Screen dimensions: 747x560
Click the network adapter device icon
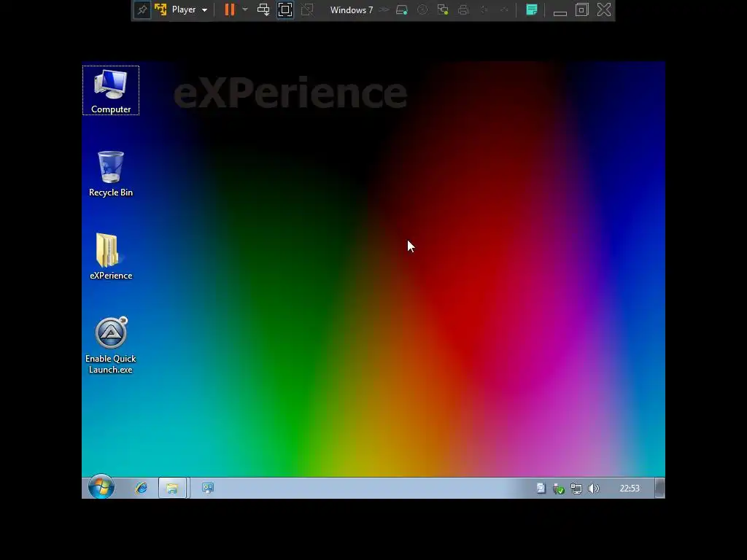tap(443, 9)
